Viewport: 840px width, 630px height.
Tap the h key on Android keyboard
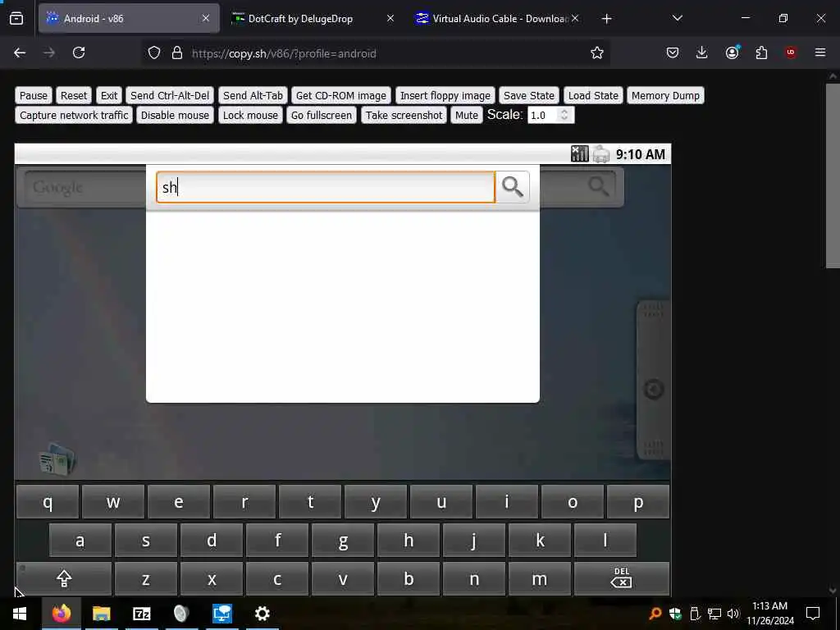tap(409, 540)
